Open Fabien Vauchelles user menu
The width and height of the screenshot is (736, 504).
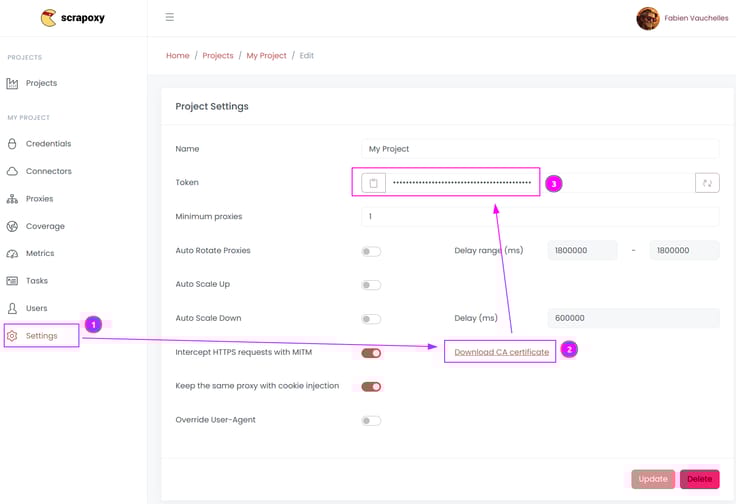682,18
